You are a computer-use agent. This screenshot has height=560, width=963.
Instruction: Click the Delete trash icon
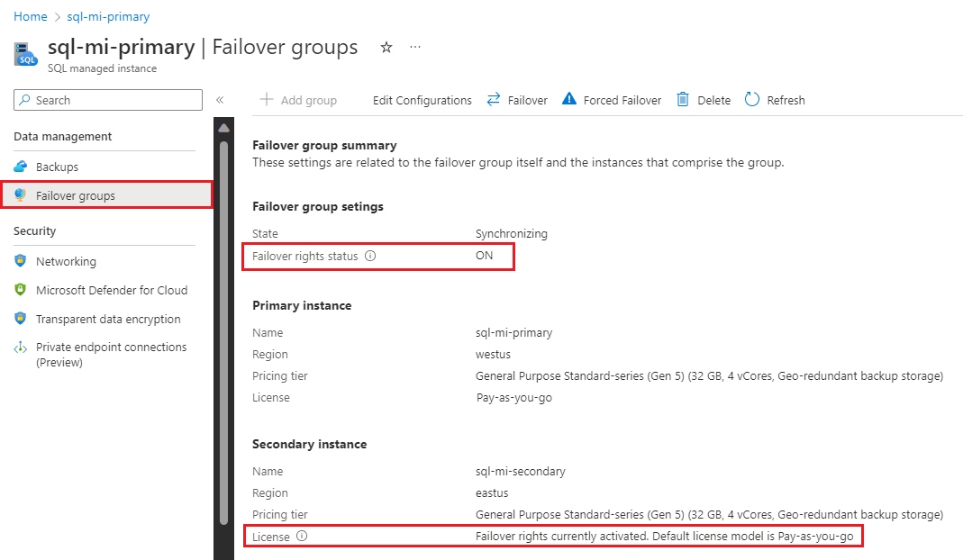[x=684, y=100]
